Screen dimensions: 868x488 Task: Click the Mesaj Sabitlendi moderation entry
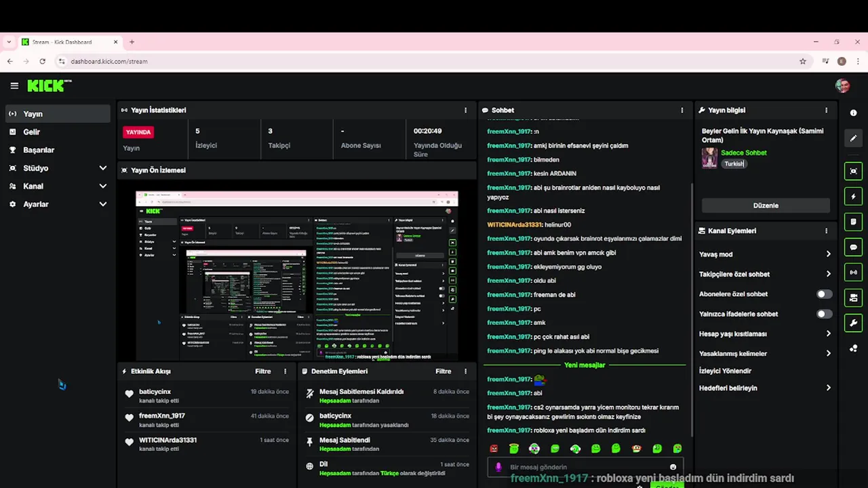[x=387, y=444]
